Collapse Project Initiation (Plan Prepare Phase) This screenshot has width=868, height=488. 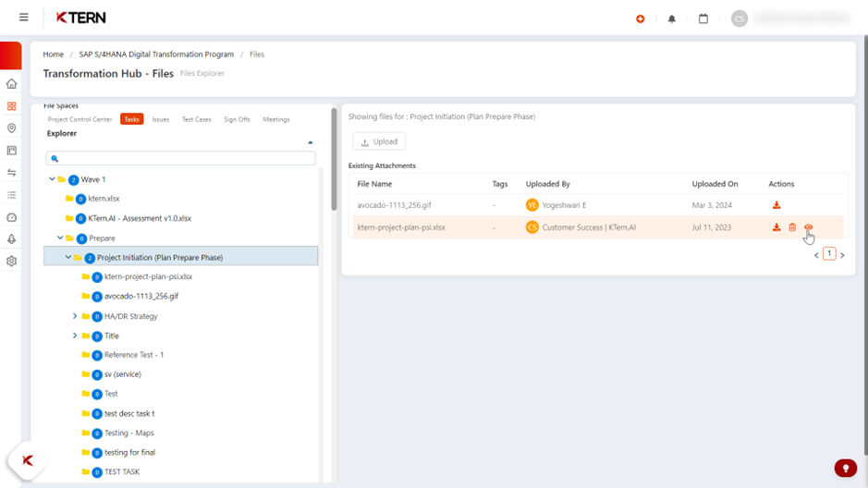pos(68,257)
